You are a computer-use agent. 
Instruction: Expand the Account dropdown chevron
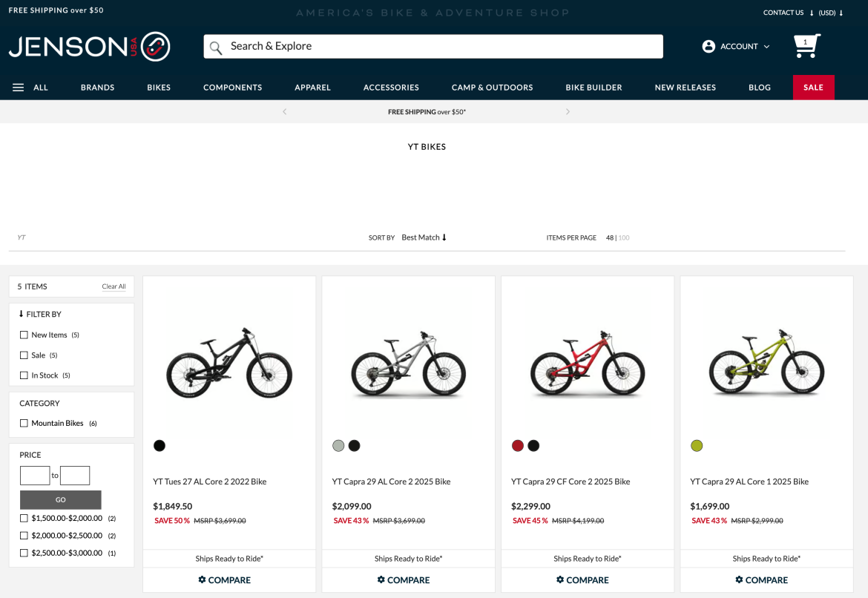(x=766, y=46)
